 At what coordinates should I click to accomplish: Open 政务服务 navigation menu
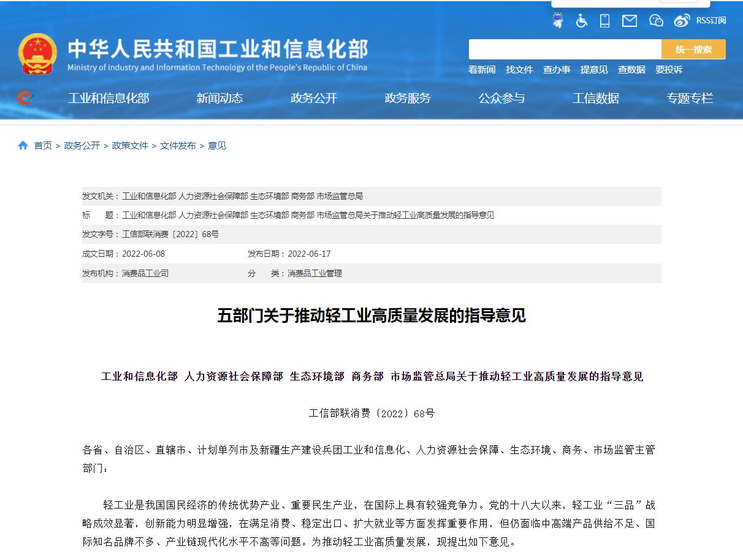(x=408, y=98)
